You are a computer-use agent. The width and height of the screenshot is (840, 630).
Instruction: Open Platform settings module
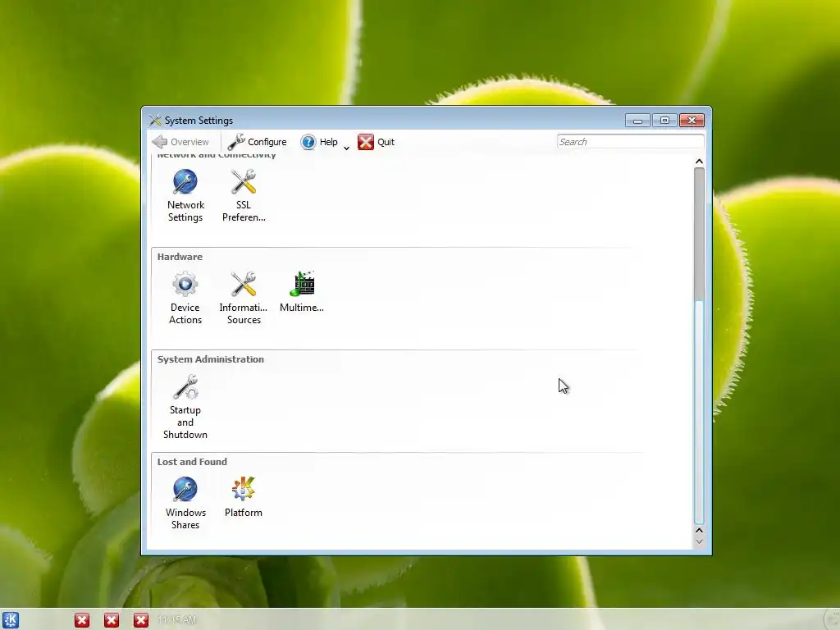click(x=244, y=497)
